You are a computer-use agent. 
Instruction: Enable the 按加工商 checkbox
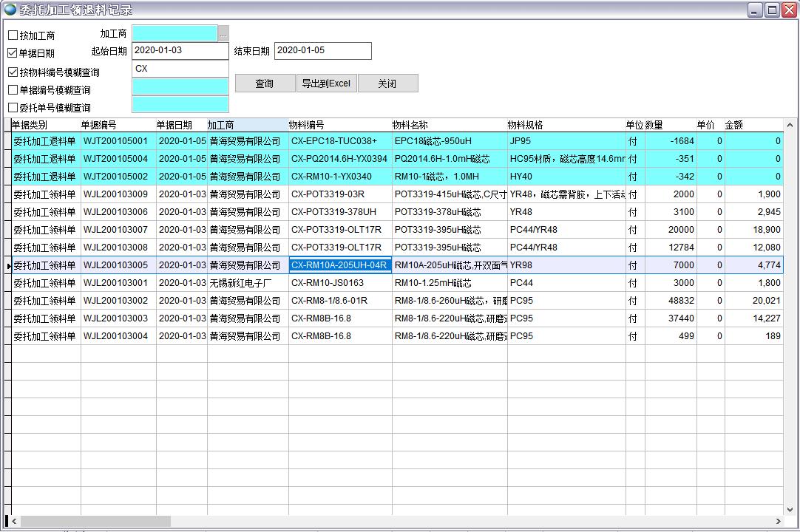[x=13, y=35]
